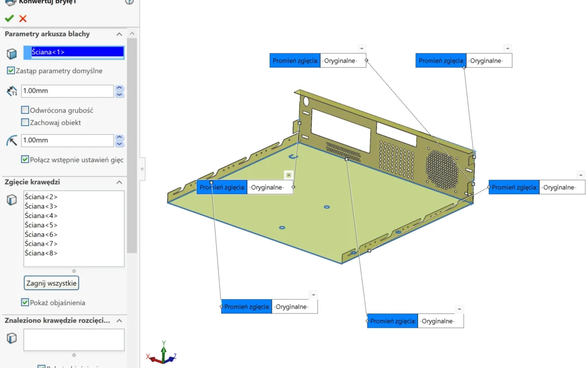
Task: Decrease bend radius with the down spinner arrow
Action: [x=119, y=144]
